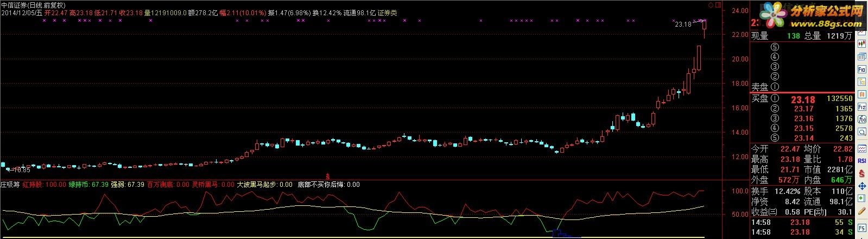Click the 23.18 high price callout
The width and height of the screenshot is (868, 239).
click(x=683, y=24)
